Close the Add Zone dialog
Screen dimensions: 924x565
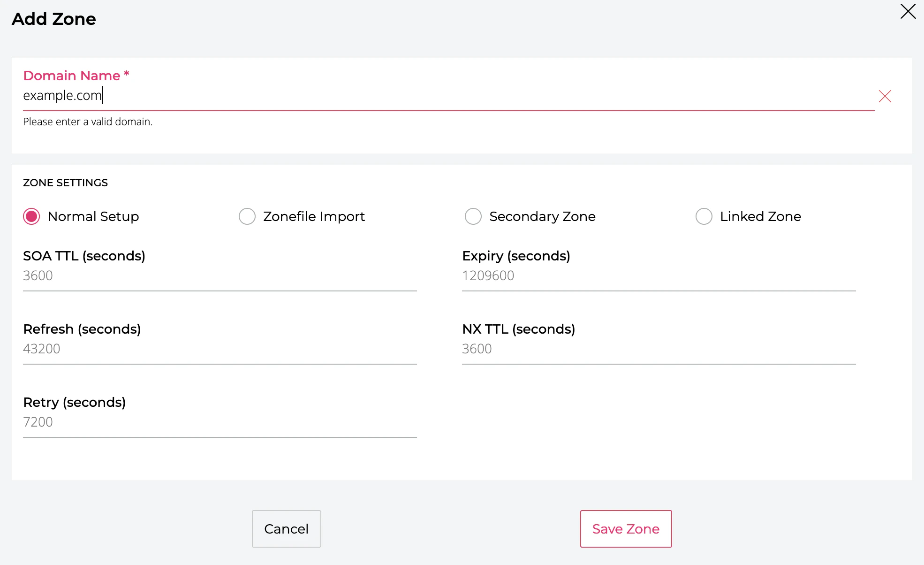click(908, 11)
